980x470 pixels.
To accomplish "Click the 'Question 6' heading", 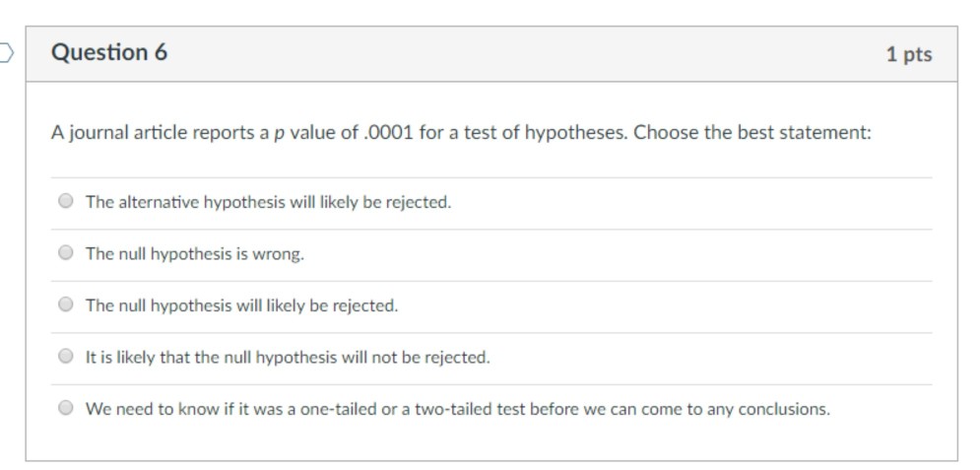I will tap(109, 53).
